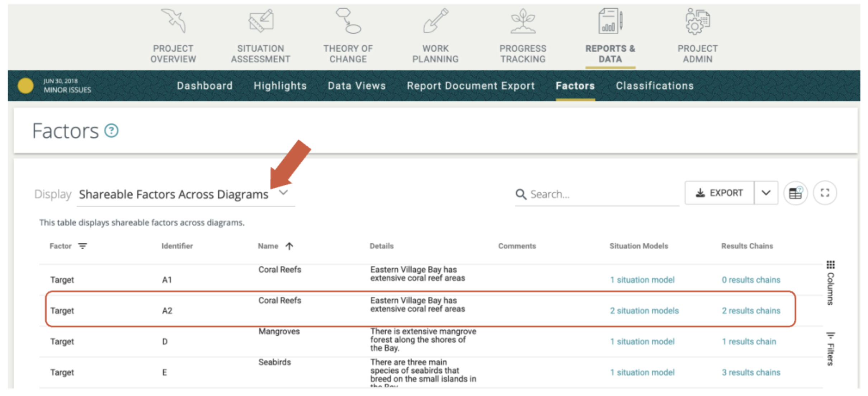Toggle the Factor column filter icon
Image resolution: width=868 pixels, height=396 pixels.
pyautogui.click(x=82, y=246)
